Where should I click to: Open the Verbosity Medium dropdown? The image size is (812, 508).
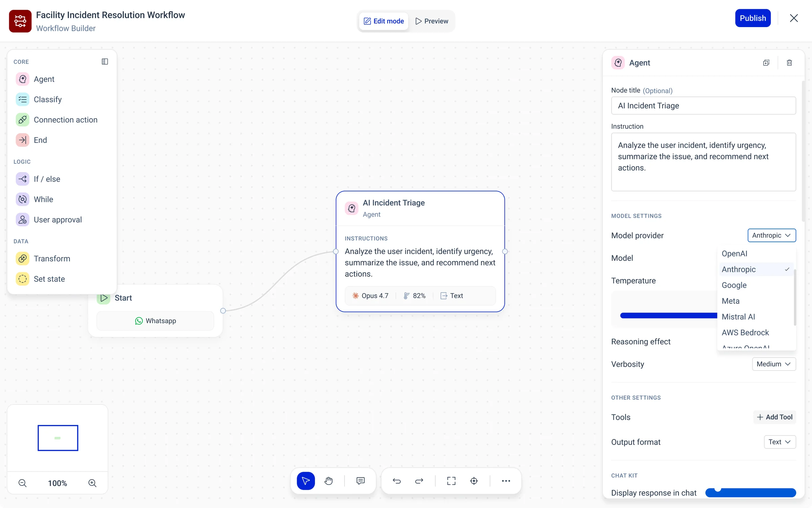774,364
